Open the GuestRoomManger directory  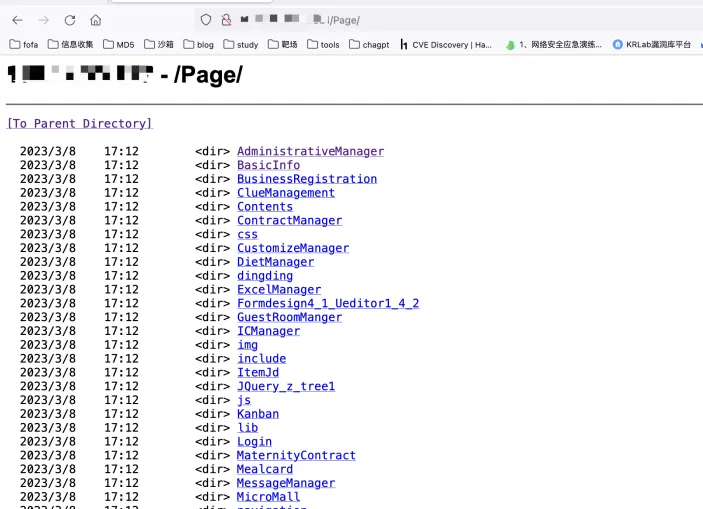(289, 318)
